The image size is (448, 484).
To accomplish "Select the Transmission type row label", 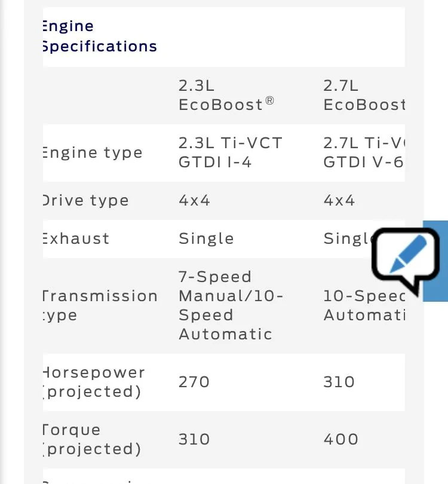I will click(100, 306).
